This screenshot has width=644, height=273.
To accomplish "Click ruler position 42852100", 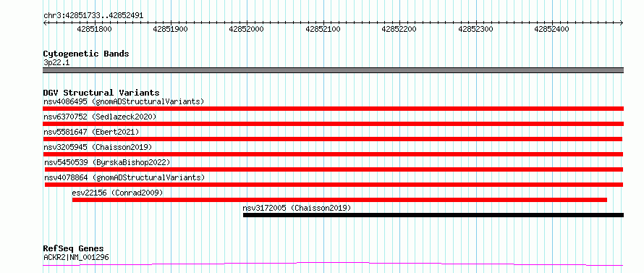I will pyautogui.click(x=323, y=29).
